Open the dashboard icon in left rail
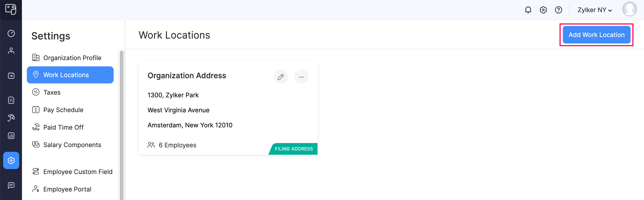Image resolution: width=644 pixels, height=200 pixels. pyautogui.click(x=11, y=33)
